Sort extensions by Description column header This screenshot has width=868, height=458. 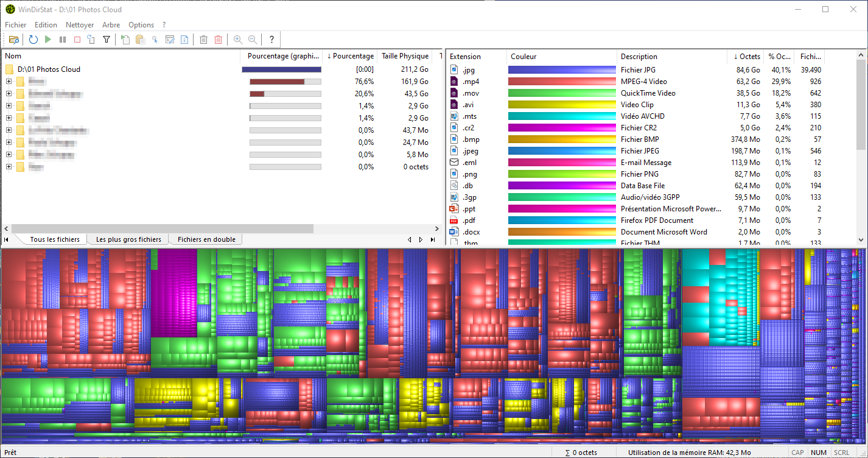pyautogui.click(x=639, y=57)
